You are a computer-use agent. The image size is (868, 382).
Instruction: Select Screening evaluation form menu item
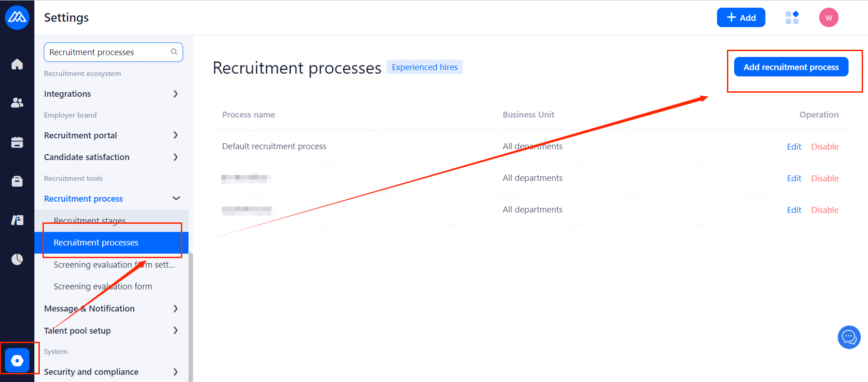tap(103, 286)
